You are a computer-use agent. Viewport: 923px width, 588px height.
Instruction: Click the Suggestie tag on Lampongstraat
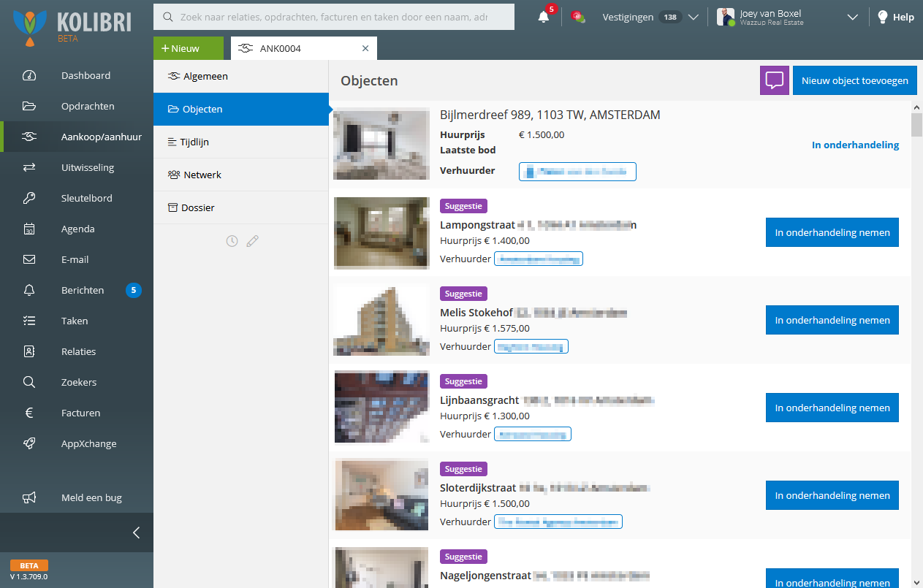click(463, 206)
